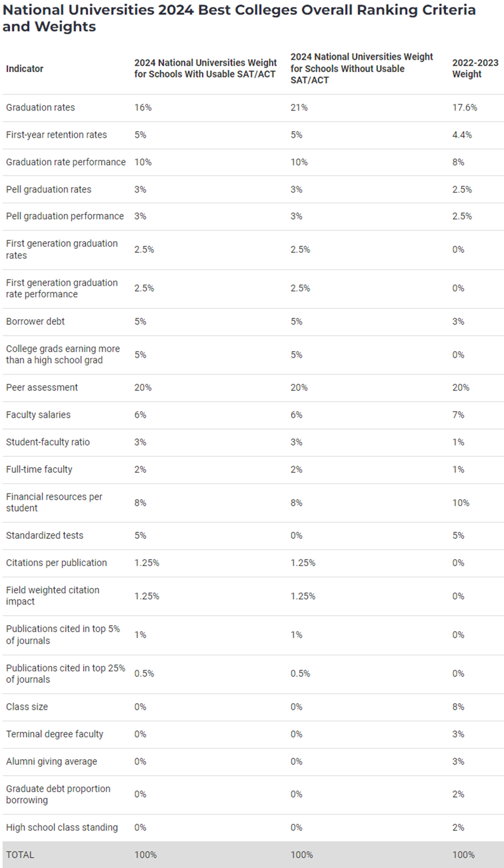Select the High school class standing label
The width and height of the screenshot is (504, 868).
pyautogui.click(x=61, y=827)
